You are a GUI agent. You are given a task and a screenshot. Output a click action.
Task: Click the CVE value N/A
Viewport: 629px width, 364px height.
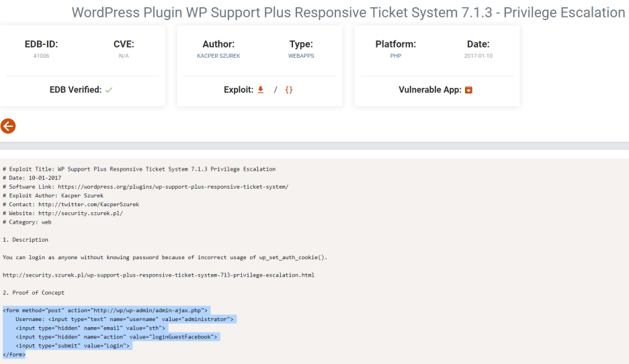point(124,56)
